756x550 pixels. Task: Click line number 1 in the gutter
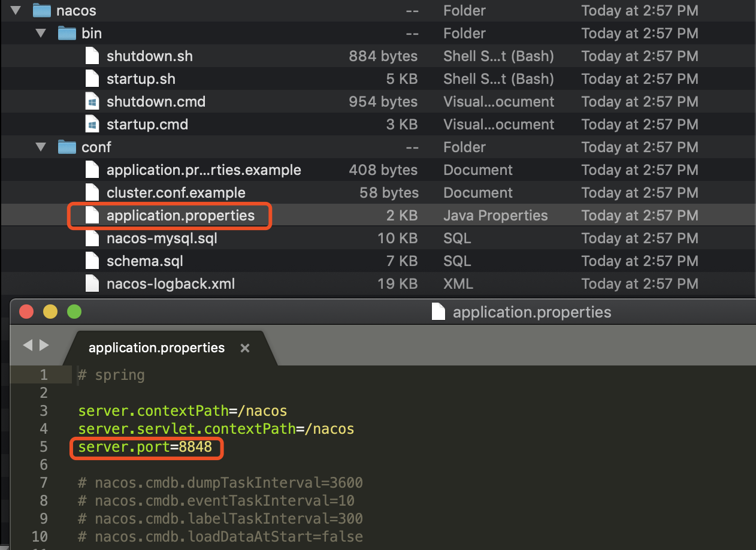coord(44,375)
